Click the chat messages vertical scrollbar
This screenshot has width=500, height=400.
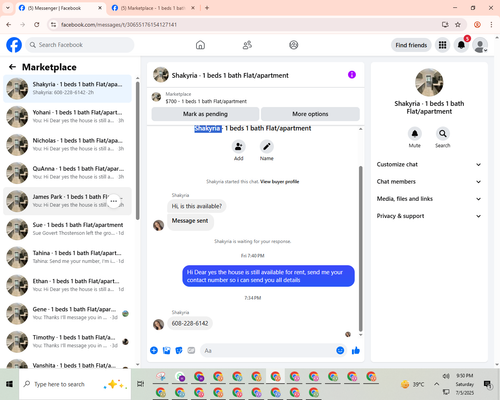tap(360, 248)
